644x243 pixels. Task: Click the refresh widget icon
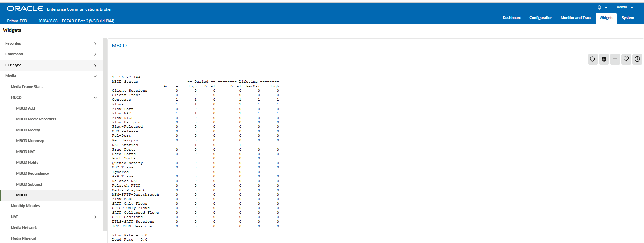tap(593, 59)
